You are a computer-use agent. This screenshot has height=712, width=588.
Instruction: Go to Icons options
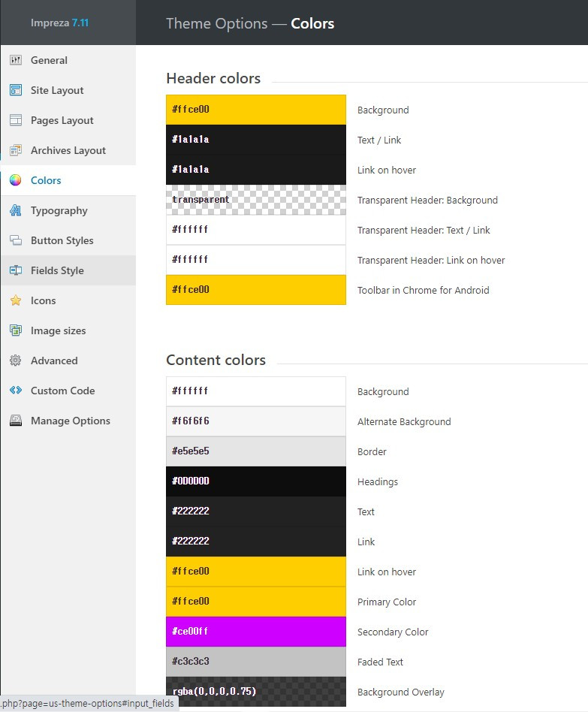click(x=68, y=300)
